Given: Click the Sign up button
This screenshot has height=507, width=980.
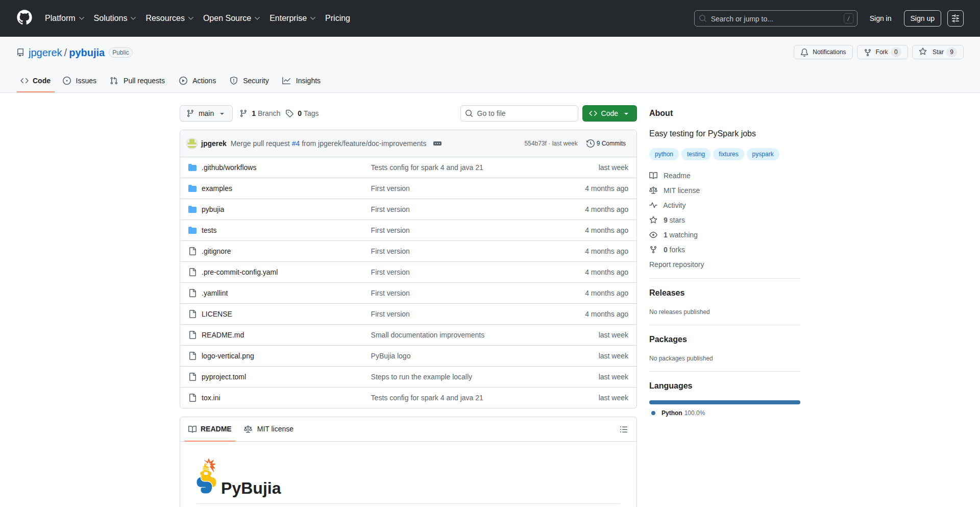Looking at the screenshot, I should [922, 18].
